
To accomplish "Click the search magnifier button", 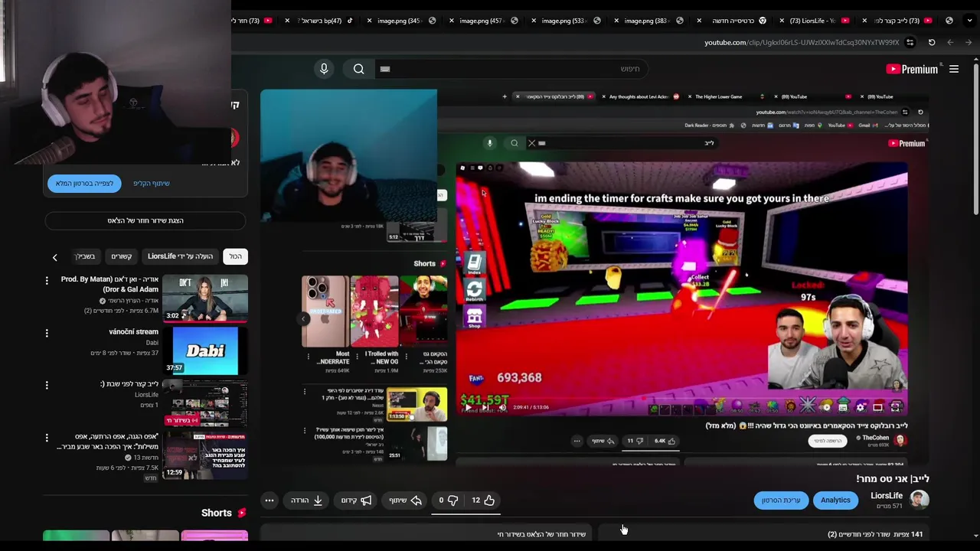I will point(358,69).
